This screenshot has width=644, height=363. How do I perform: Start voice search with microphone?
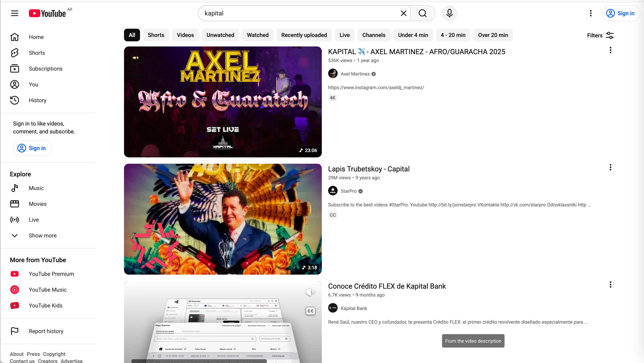pyautogui.click(x=449, y=13)
